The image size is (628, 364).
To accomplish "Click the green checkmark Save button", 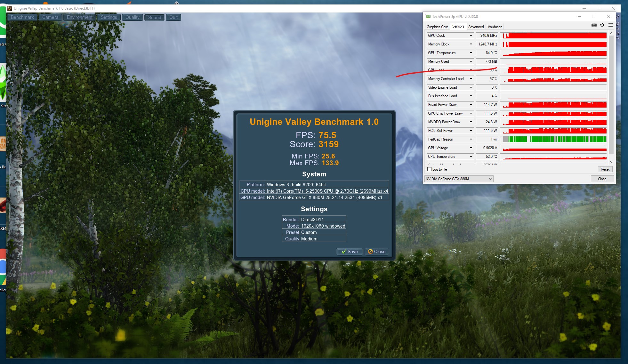I will coord(349,252).
